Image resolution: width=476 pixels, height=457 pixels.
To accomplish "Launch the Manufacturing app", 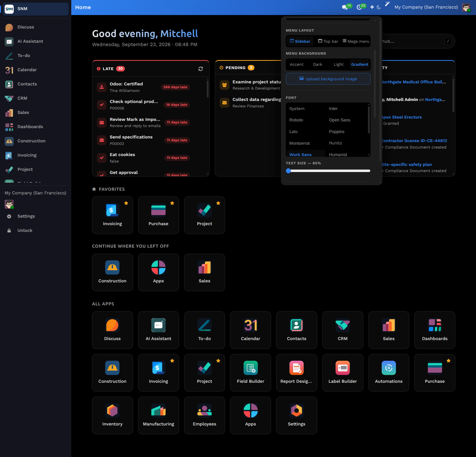I will point(159,415).
